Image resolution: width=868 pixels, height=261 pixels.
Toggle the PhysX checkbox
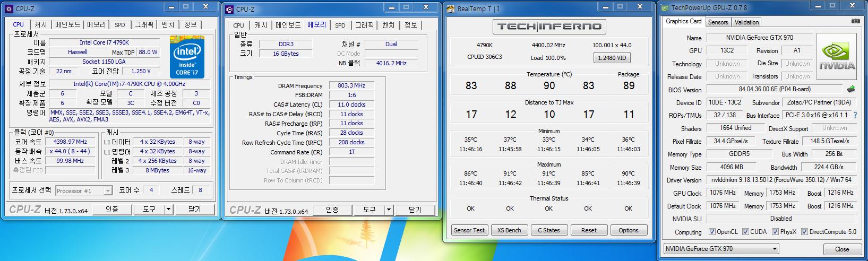point(775,232)
